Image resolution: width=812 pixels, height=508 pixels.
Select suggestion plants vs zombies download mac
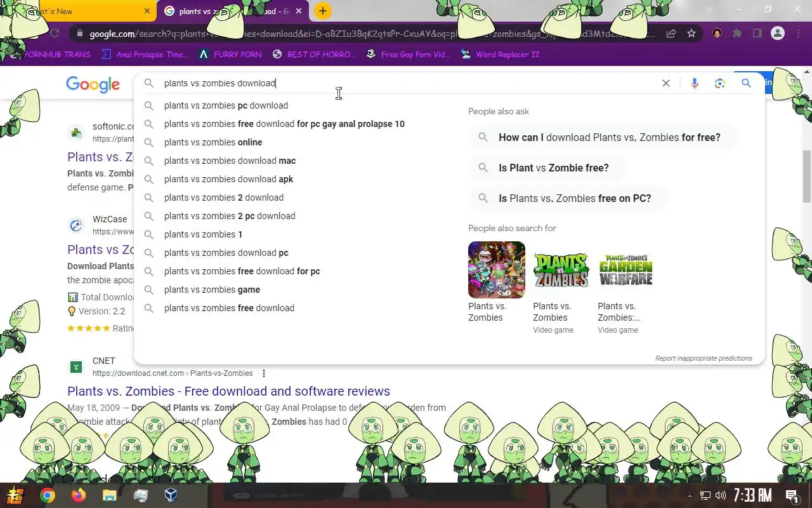tap(230, 161)
